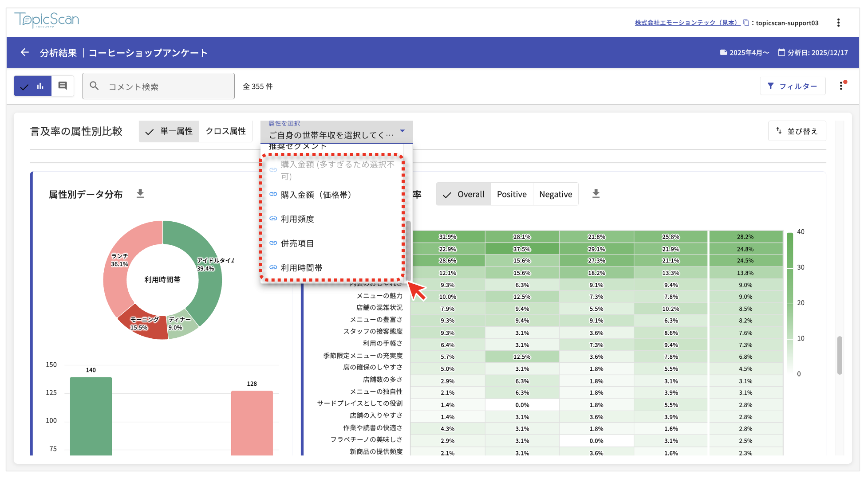This screenshot has width=868, height=478.
Task: Pick 併売項目 in the dropdown menu
Action: point(297,243)
